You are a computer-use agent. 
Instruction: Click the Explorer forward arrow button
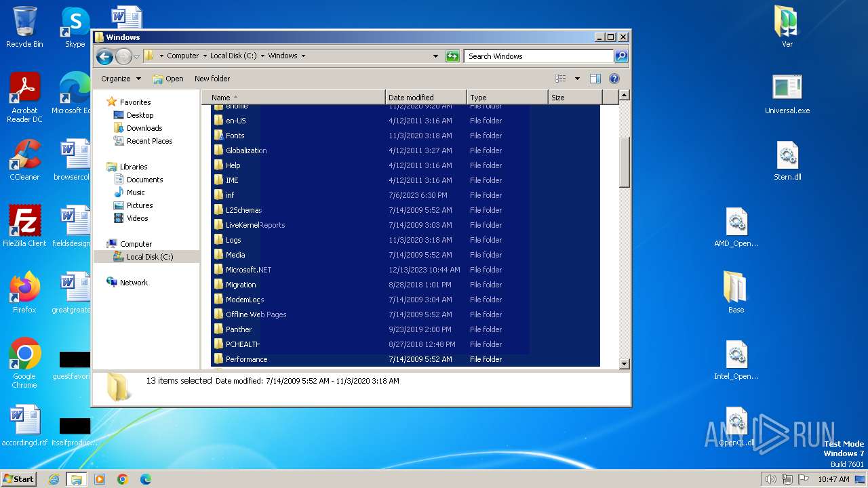[x=123, y=56]
